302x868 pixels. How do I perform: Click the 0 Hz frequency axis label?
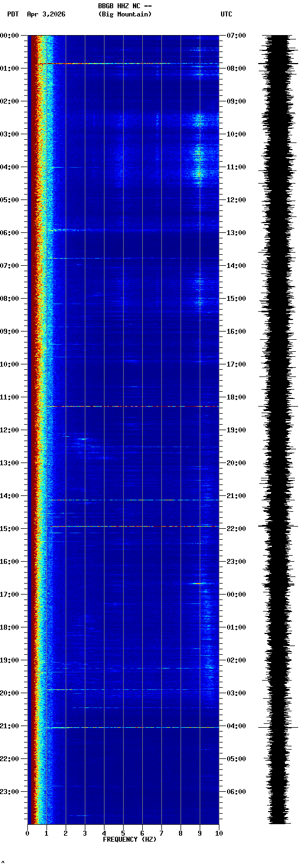[27, 833]
